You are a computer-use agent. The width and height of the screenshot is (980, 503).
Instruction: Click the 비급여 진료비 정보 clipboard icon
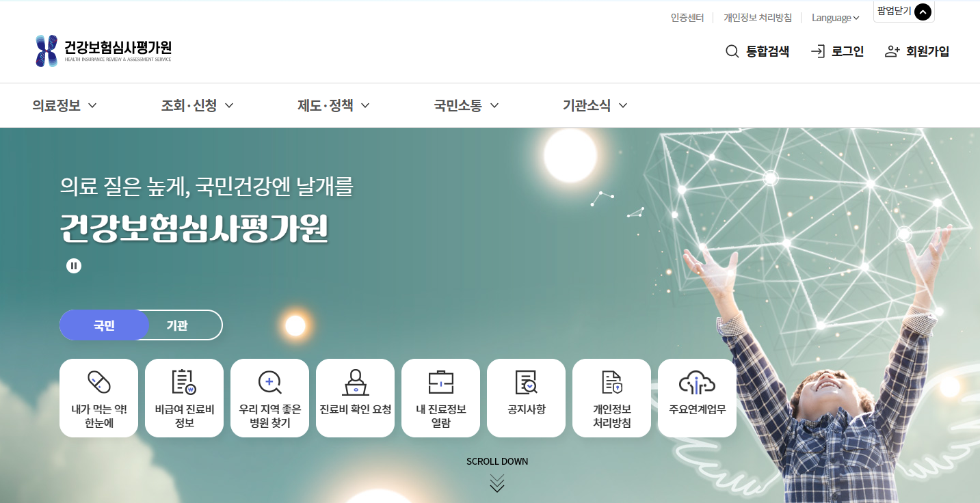[x=184, y=382]
